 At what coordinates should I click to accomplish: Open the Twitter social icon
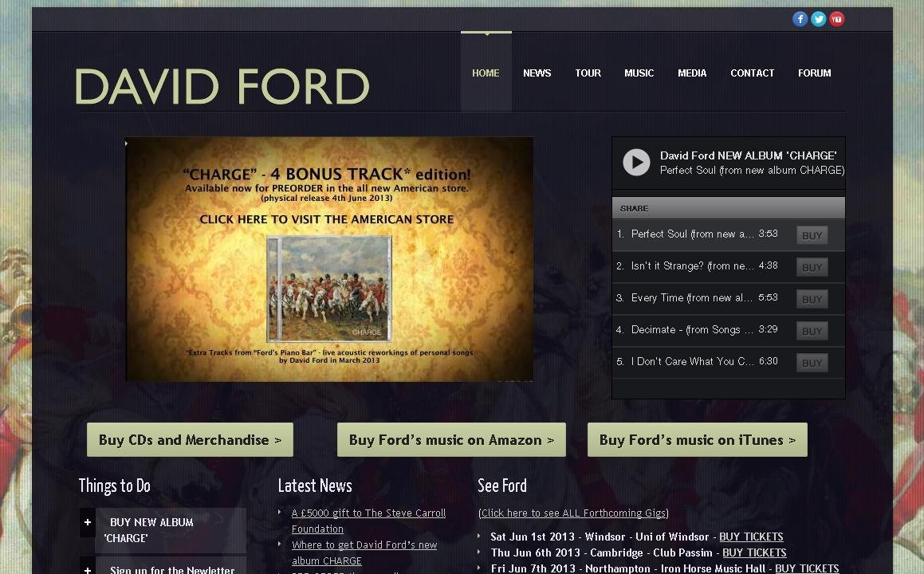pyautogui.click(x=818, y=19)
